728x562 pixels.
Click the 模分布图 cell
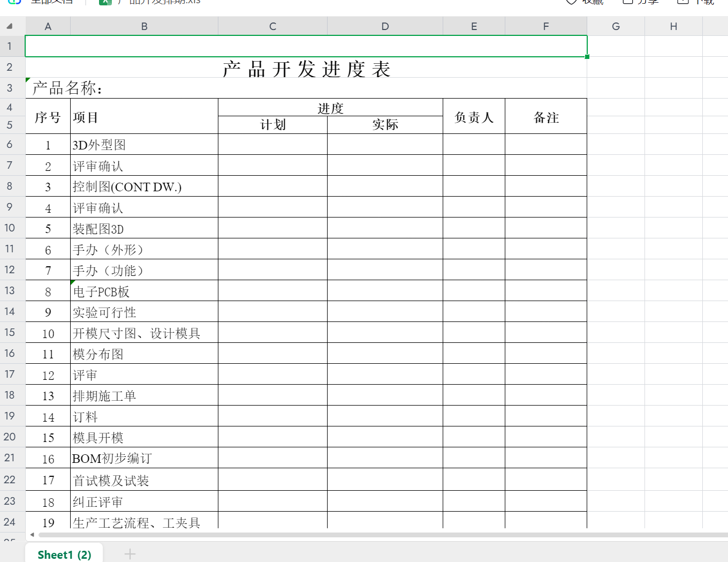[x=145, y=354]
